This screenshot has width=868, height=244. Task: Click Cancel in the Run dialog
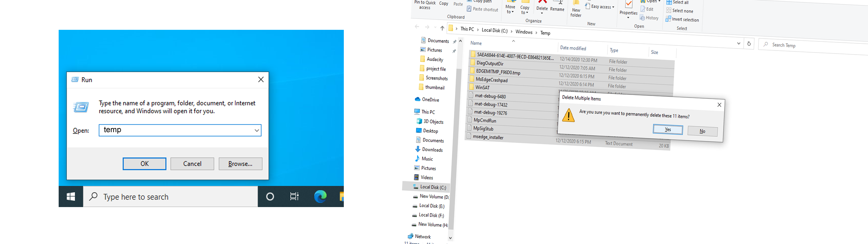tap(192, 164)
